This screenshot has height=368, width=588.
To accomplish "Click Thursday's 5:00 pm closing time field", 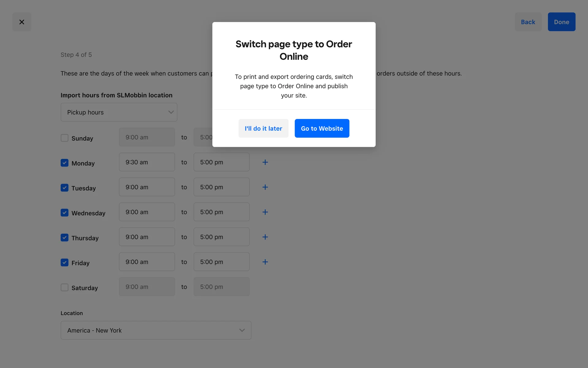I will click(221, 237).
